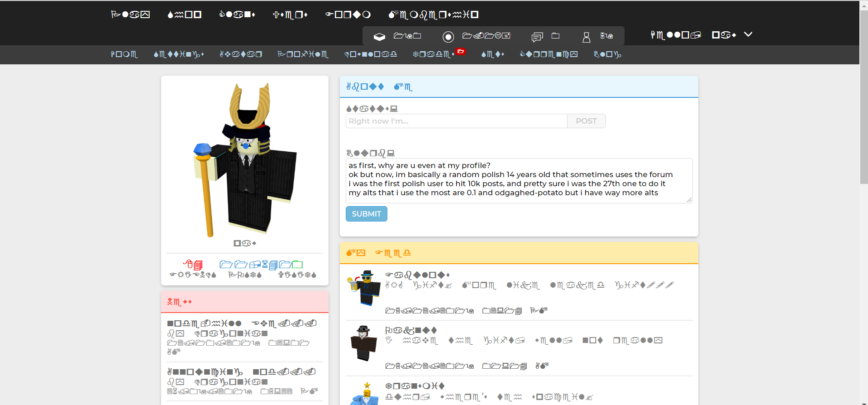Click the username beside the striped-shirt avatar

tap(411, 330)
